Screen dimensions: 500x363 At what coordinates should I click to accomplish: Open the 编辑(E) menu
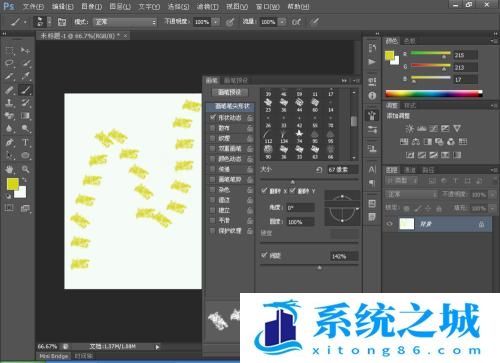[63, 6]
